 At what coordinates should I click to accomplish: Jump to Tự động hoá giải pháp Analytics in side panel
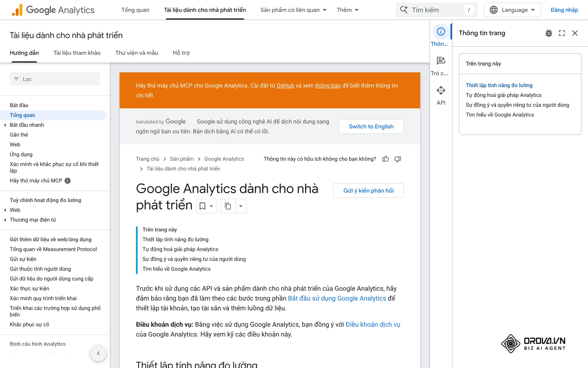click(503, 95)
